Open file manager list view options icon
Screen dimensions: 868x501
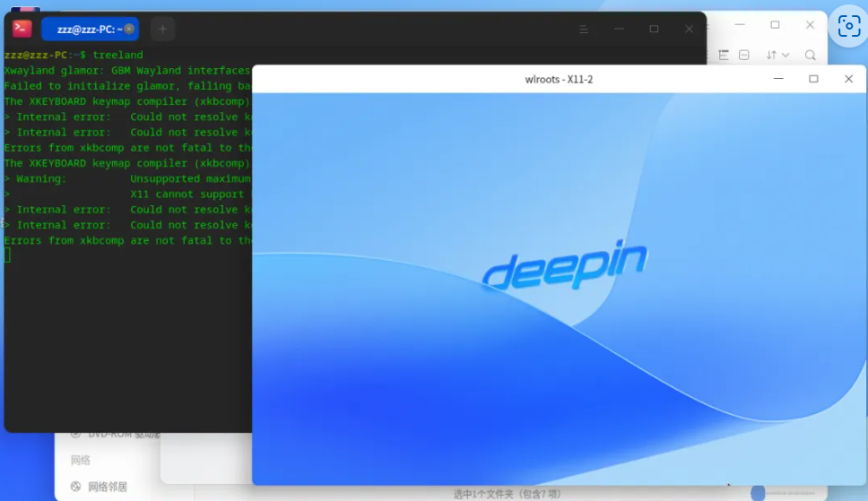coord(744,55)
